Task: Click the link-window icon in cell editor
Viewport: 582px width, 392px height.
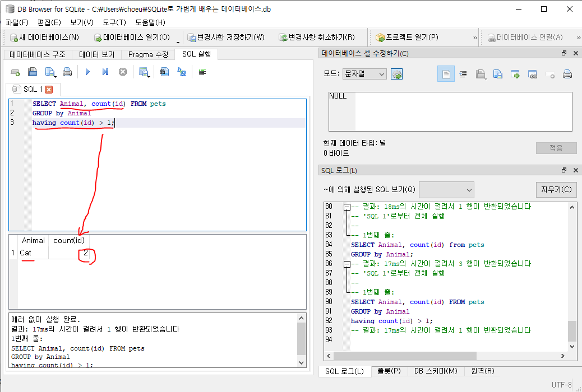Action: click(x=533, y=74)
